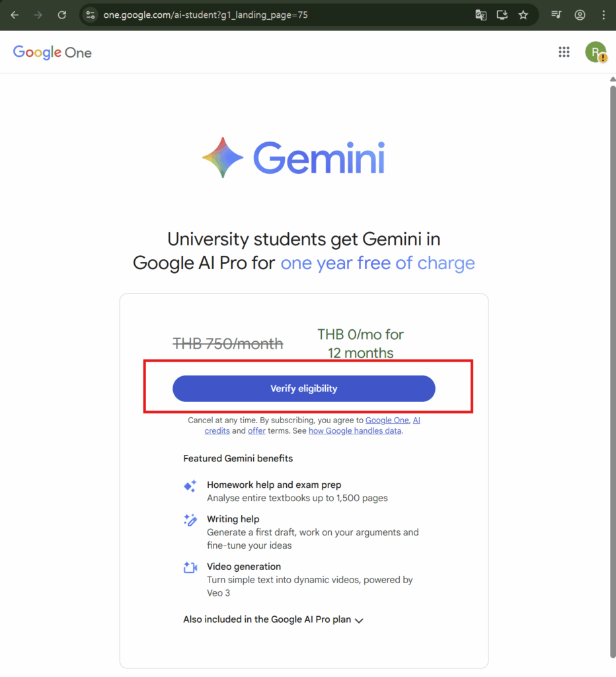Click the Google One logo
Screen dimensions: 616x677
coord(52,52)
